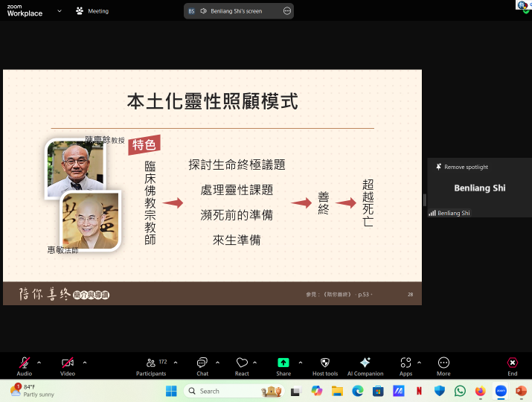The height and width of the screenshot is (402, 532).
Task: Expand the chevron beside Share
Action: coord(301,363)
